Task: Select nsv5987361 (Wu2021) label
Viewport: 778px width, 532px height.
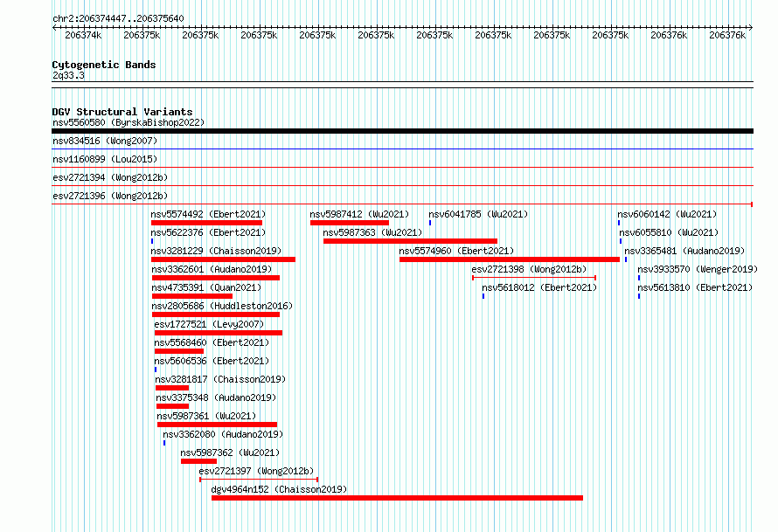Action: tap(207, 416)
